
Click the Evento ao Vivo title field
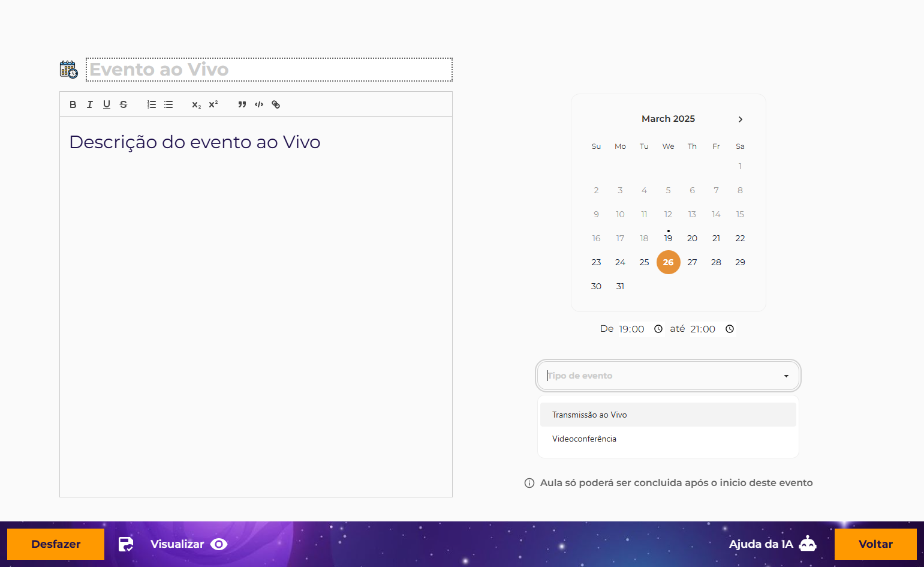pyautogui.click(x=269, y=70)
